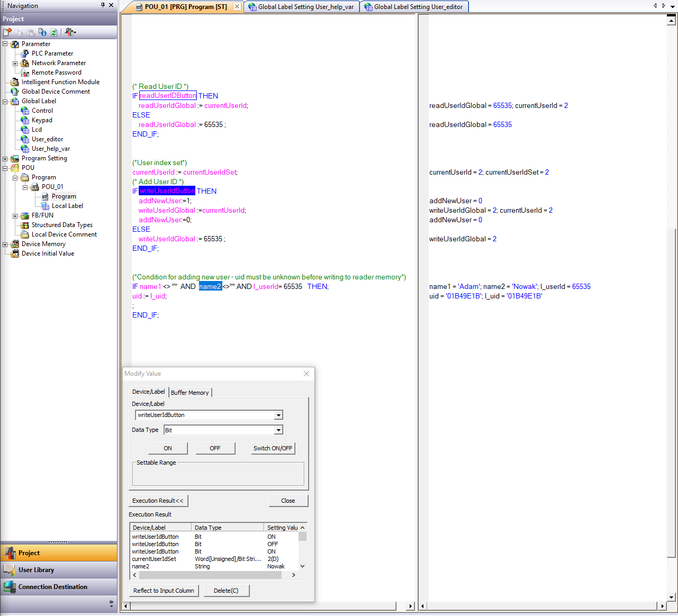
Task: Select the Device Initial Value icon
Action: click(x=15, y=253)
